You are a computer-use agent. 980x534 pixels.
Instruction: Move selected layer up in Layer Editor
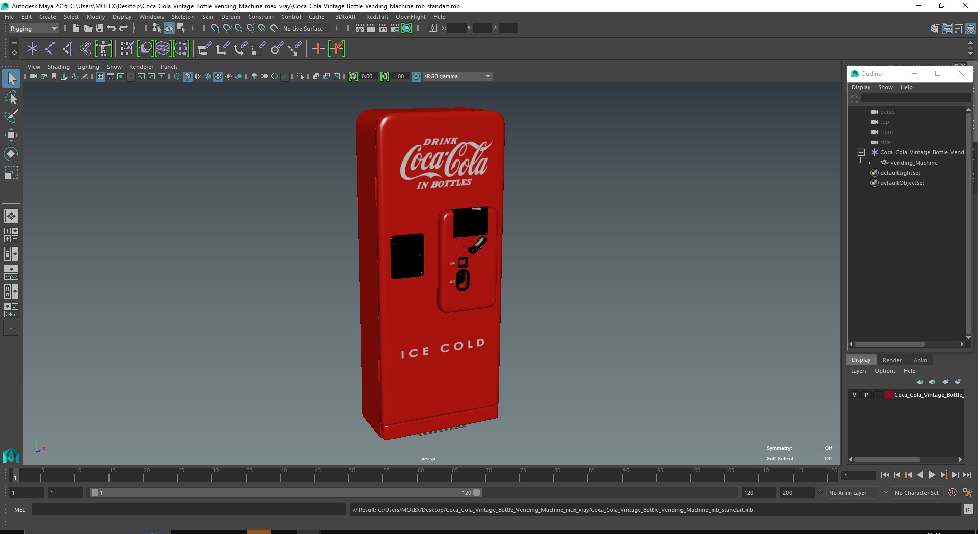pos(920,382)
